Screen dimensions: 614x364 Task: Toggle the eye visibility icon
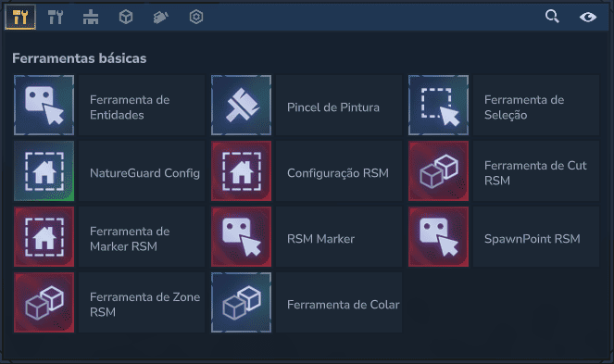pyautogui.click(x=588, y=17)
